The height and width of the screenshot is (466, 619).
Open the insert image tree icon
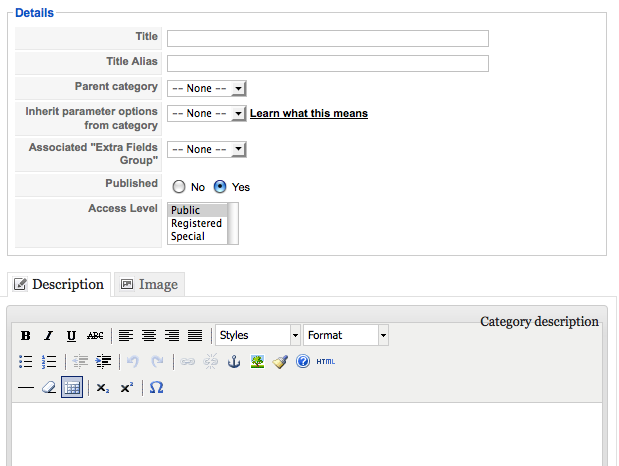pyautogui.click(x=257, y=361)
